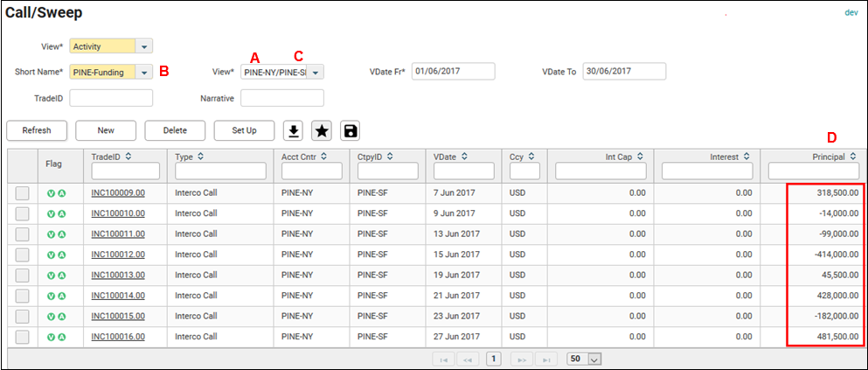Open the PINE-NY/PINE-SF view dropdown
This screenshot has height=370, width=868.
pos(316,72)
